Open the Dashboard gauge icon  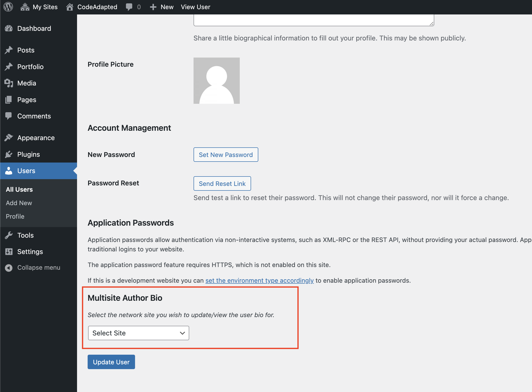(x=9, y=28)
